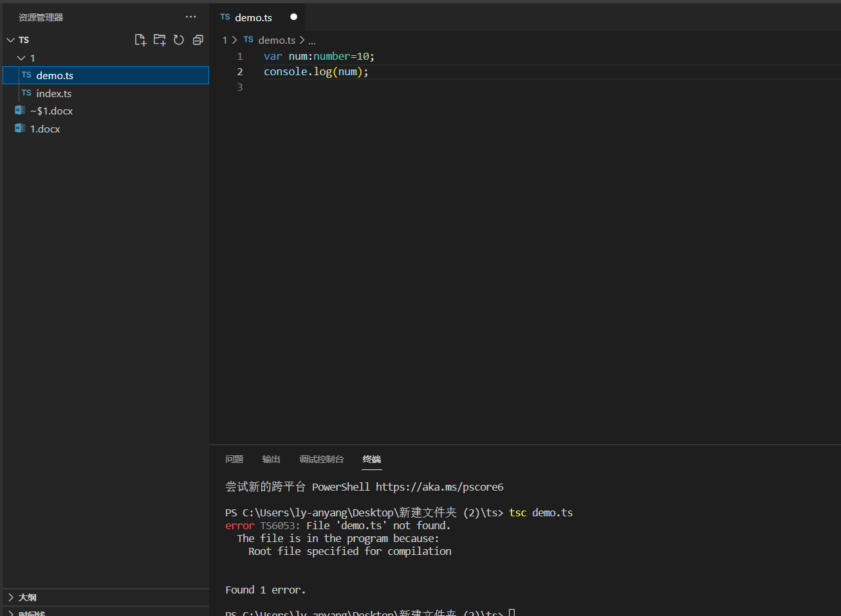841x616 pixels.
Task: Open 1.docx in the explorer
Action: pos(106,129)
